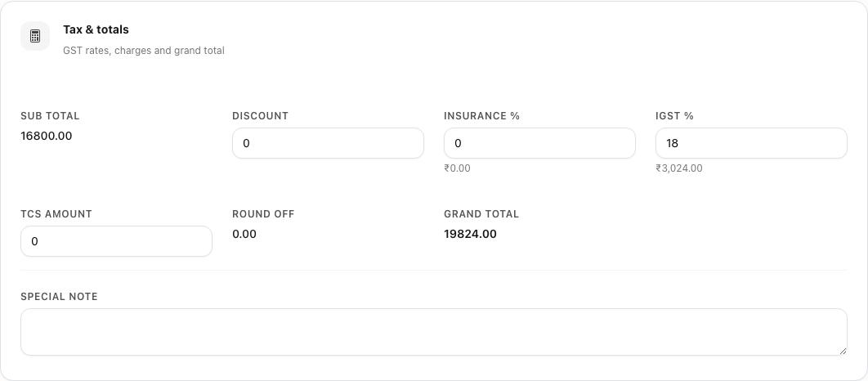
Task: Click the INSURANCE % label
Action: pyautogui.click(x=481, y=116)
